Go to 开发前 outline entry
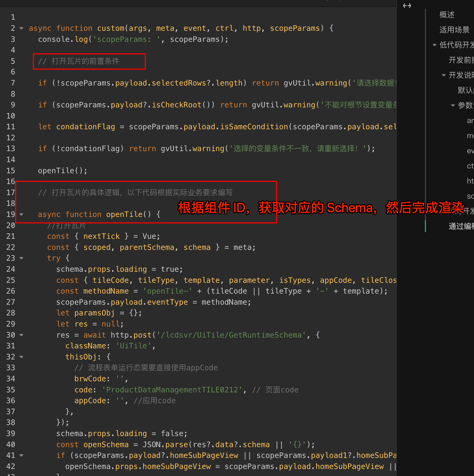The height and width of the screenshot is (476, 474). point(461,60)
